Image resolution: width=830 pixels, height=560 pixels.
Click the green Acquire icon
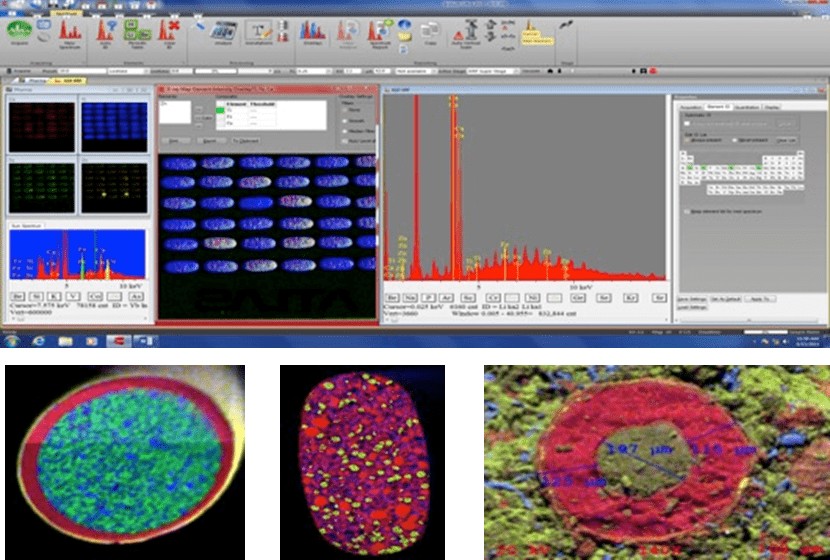coord(18,30)
